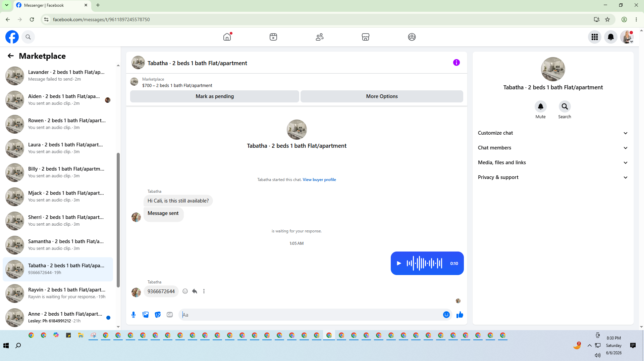Screen dimensions: 644x361
Task: Open the Billy conversation
Action: pos(58,172)
